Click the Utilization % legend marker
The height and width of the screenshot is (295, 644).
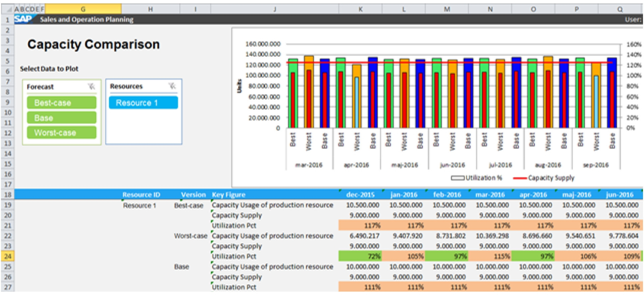click(458, 178)
